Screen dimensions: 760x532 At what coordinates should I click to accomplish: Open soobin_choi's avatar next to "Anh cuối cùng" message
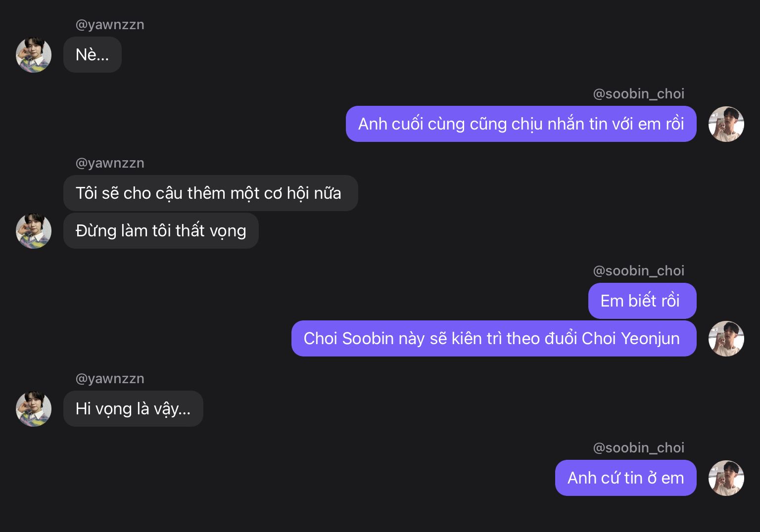click(x=726, y=124)
